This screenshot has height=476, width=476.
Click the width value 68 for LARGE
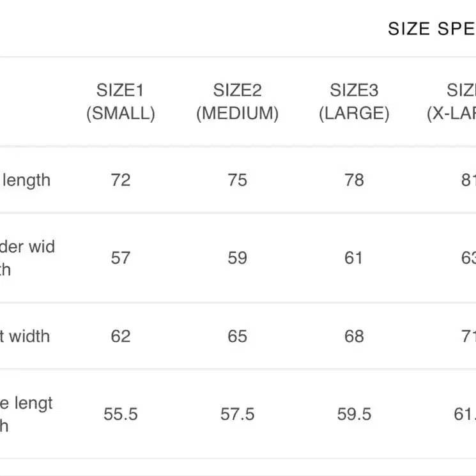click(354, 336)
